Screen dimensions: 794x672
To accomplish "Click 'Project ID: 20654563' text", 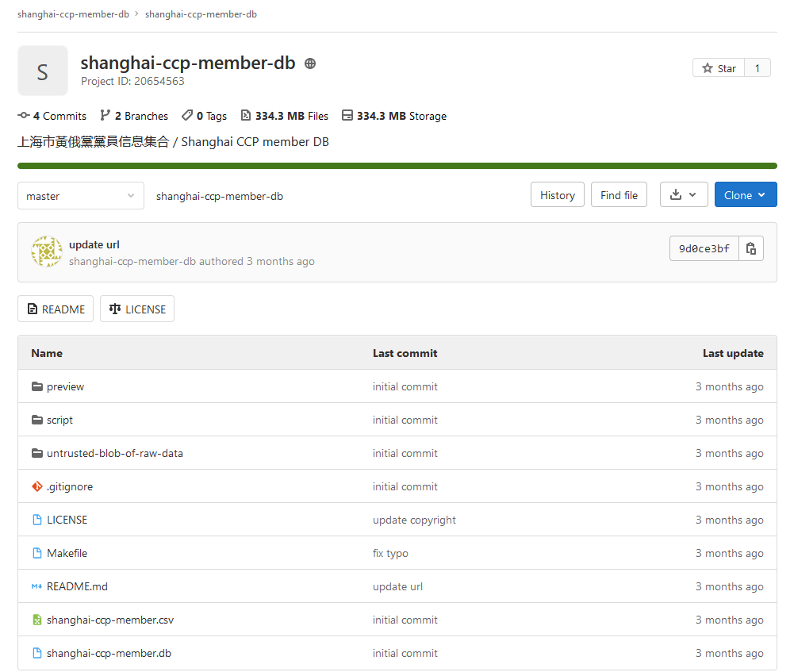I will pyautogui.click(x=132, y=81).
